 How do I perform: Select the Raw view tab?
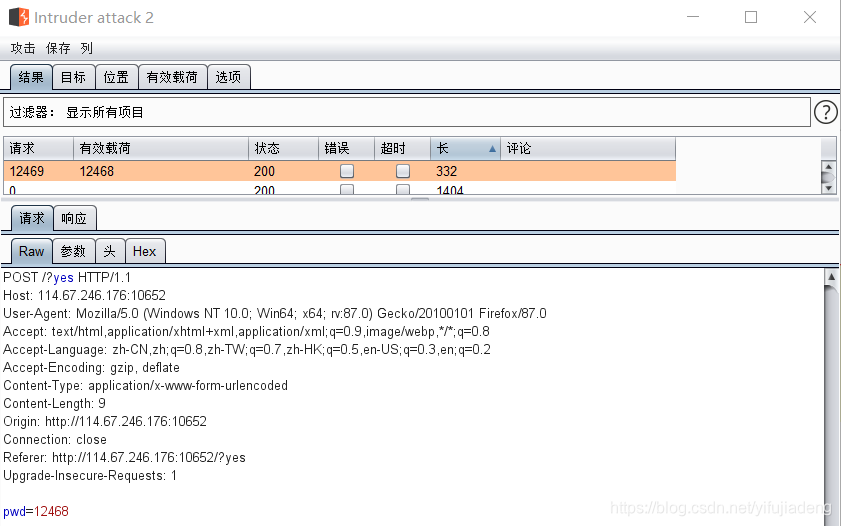(32, 251)
